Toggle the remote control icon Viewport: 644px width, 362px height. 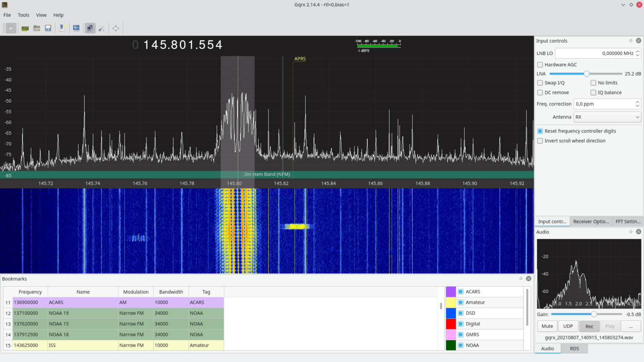[90, 28]
